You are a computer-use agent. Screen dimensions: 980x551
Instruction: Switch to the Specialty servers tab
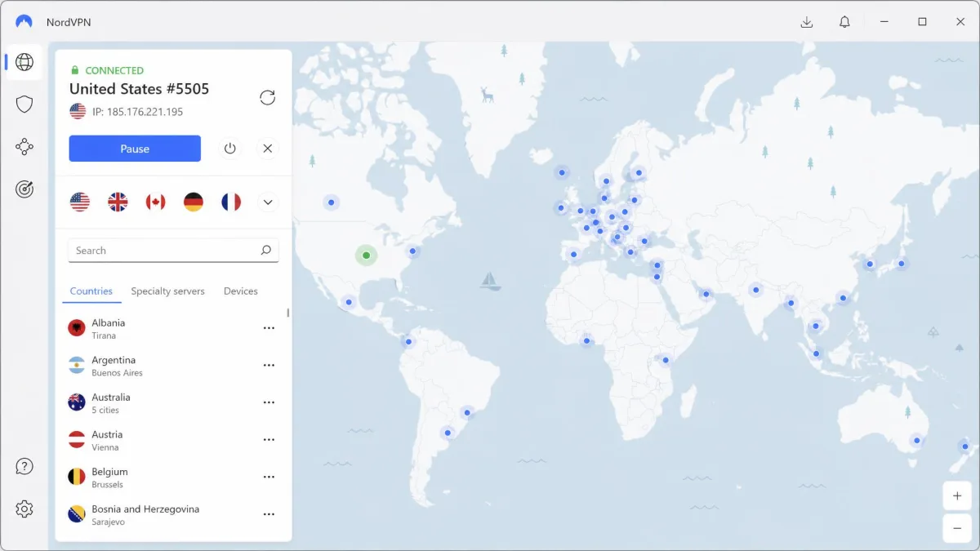[167, 291]
